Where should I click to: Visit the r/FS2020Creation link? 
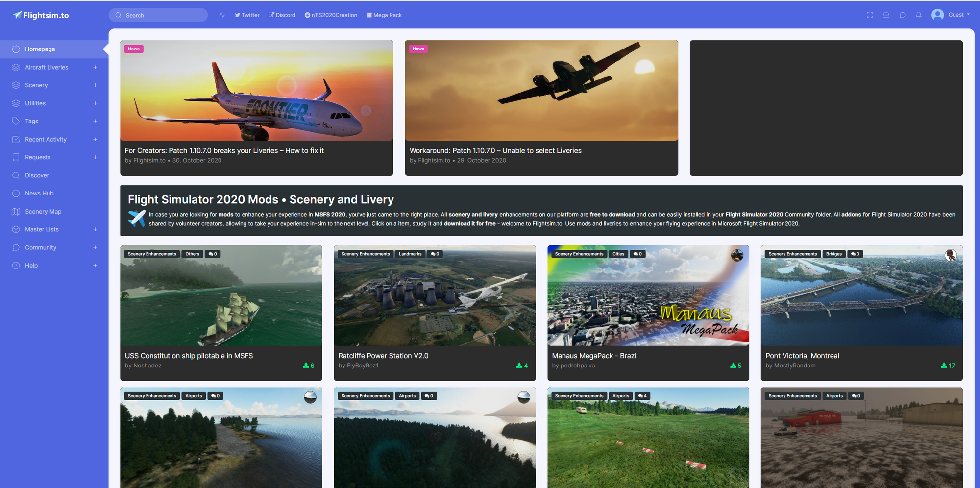click(x=331, y=15)
